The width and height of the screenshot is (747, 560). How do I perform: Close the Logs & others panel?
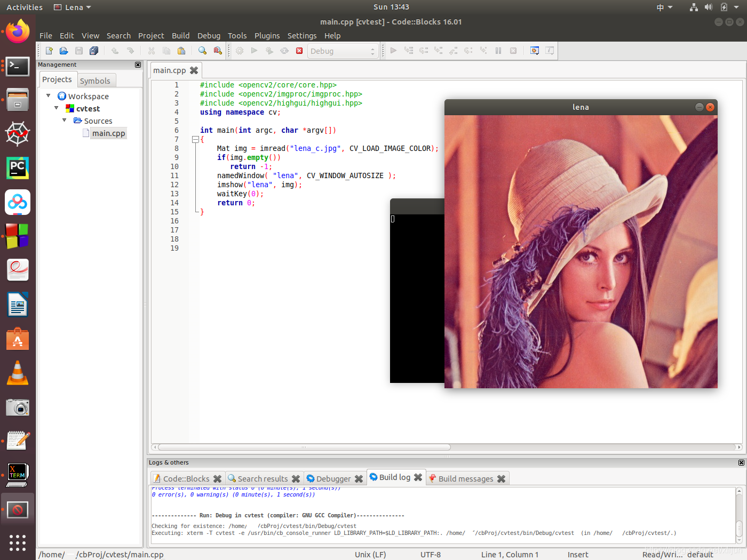tap(741, 462)
